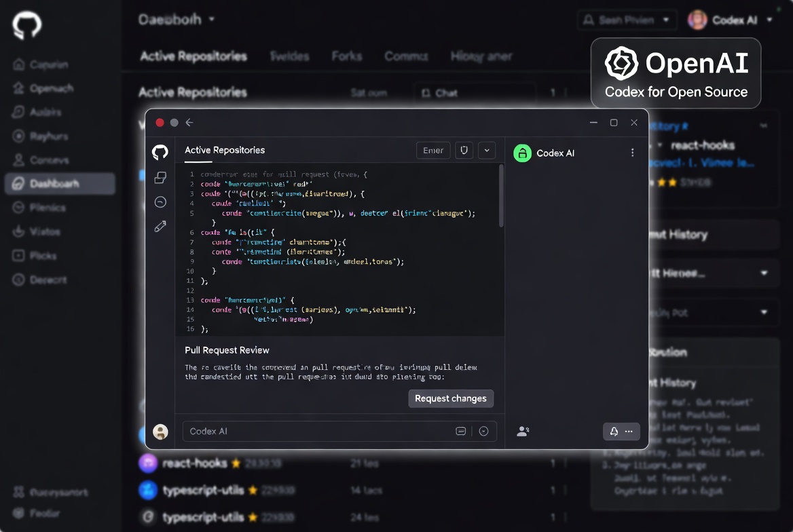Click the red dot in the popup title bar
The height and width of the screenshot is (532, 793).
160,122
